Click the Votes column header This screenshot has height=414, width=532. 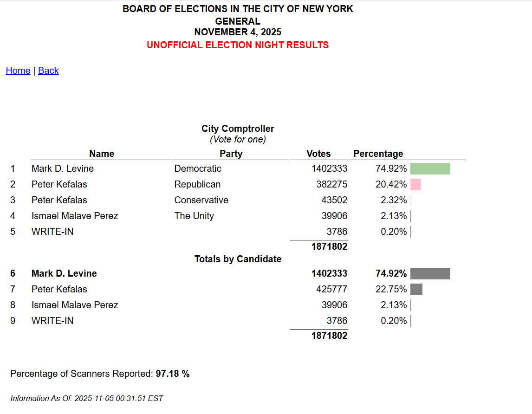(x=318, y=154)
